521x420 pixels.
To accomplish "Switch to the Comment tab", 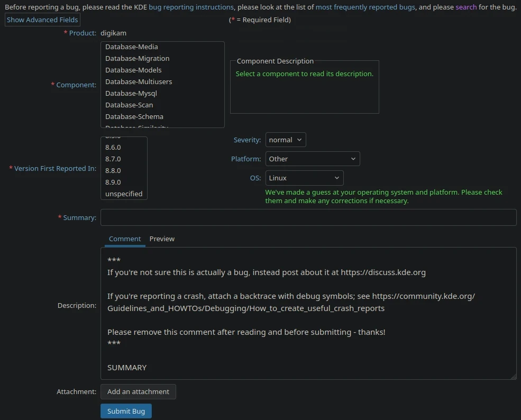I will point(125,239).
